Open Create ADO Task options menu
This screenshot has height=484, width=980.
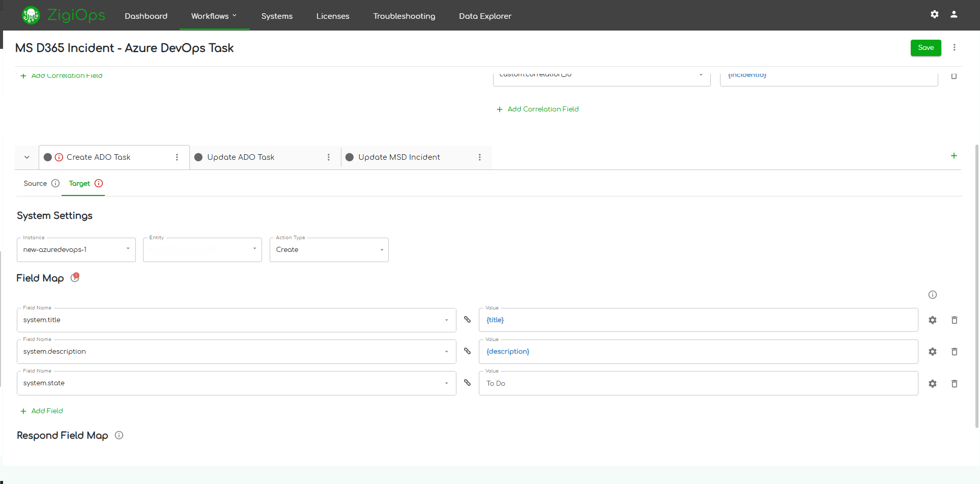pos(177,157)
